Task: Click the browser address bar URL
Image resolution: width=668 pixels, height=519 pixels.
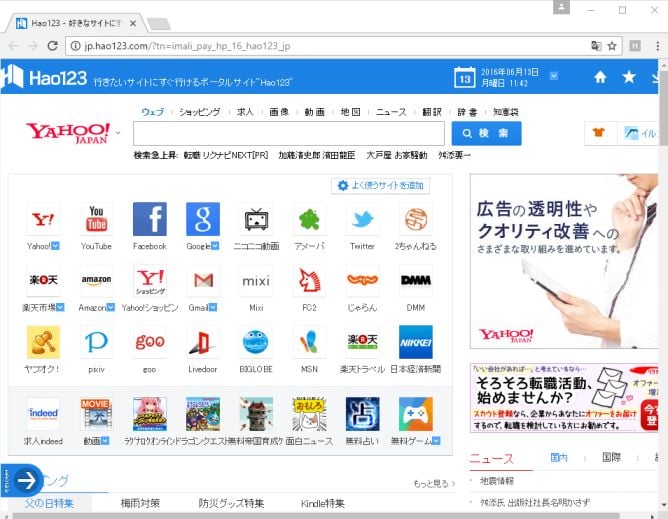Action: [187, 46]
